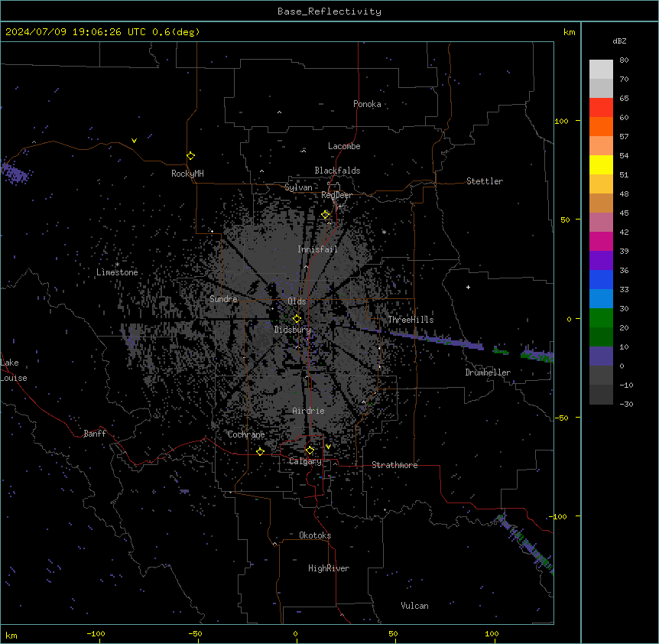This screenshot has width=659, height=644.
Task: Click the Cochrane city label
Action: pyautogui.click(x=246, y=434)
